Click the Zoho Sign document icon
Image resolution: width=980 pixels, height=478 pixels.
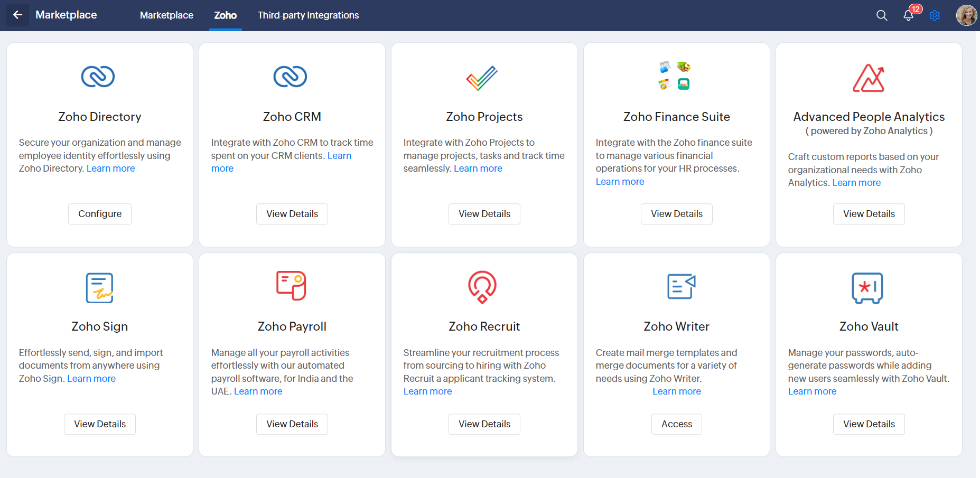pos(100,288)
